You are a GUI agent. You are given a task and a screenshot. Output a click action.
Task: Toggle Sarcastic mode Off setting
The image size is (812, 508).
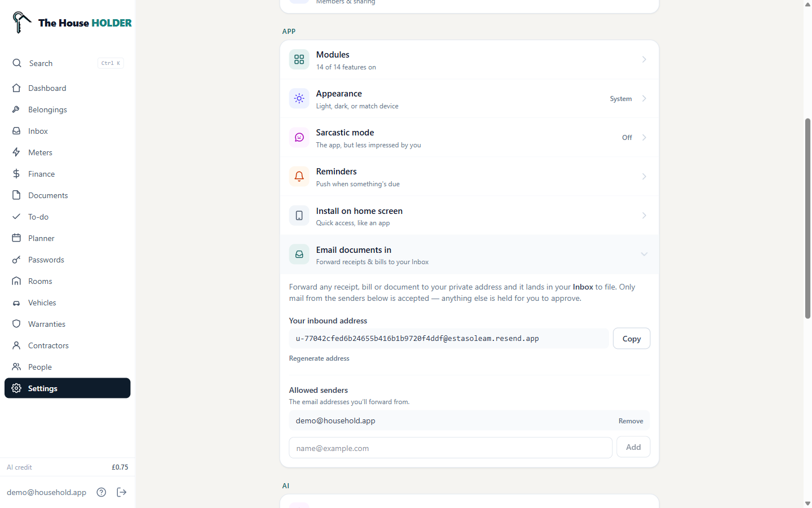coord(627,138)
